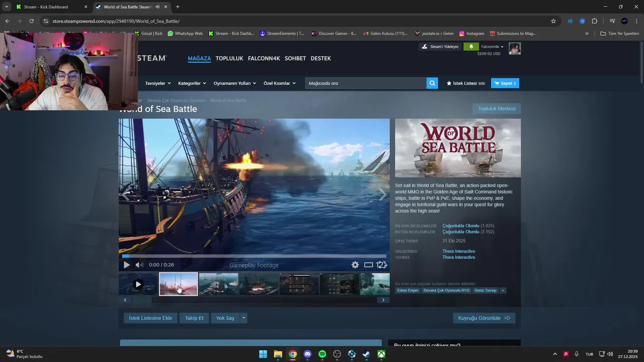Select the highlighted pink sky ship thumbnail

point(179,284)
